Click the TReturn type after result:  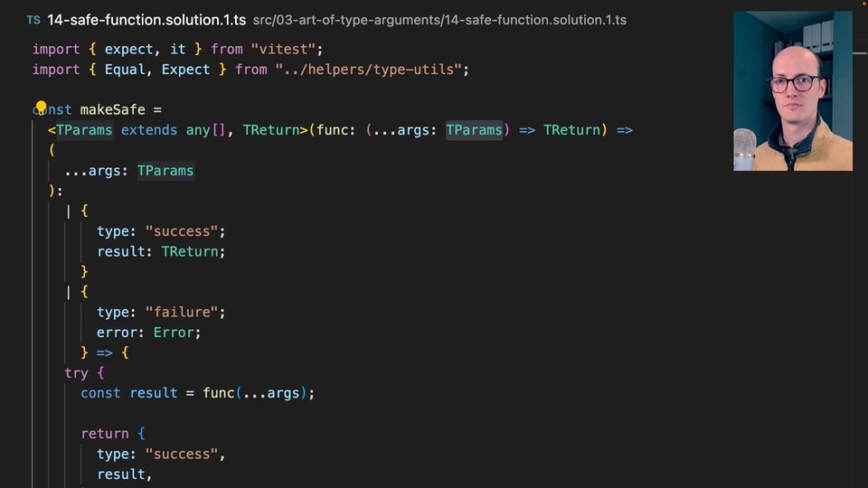tap(193, 251)
